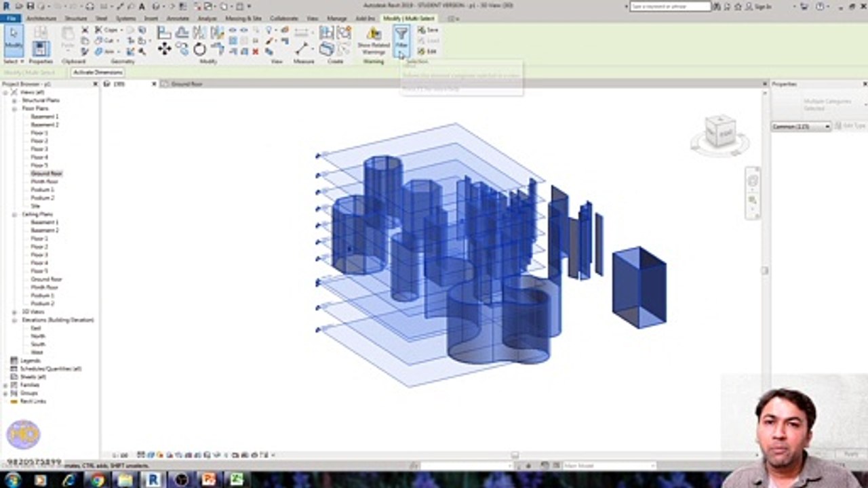Click Schedules/Quantities in Project Browser
This screenshot has width=868, height=488.
coord(51,369)
